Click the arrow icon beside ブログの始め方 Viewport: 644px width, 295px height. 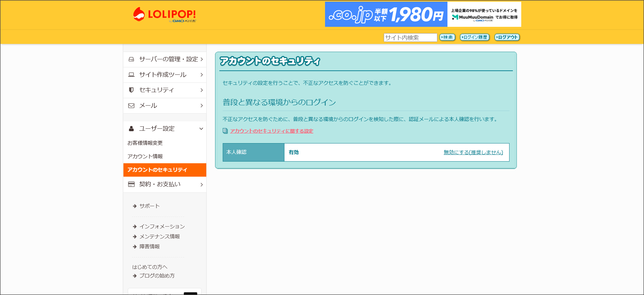click(x=135, y=276)
